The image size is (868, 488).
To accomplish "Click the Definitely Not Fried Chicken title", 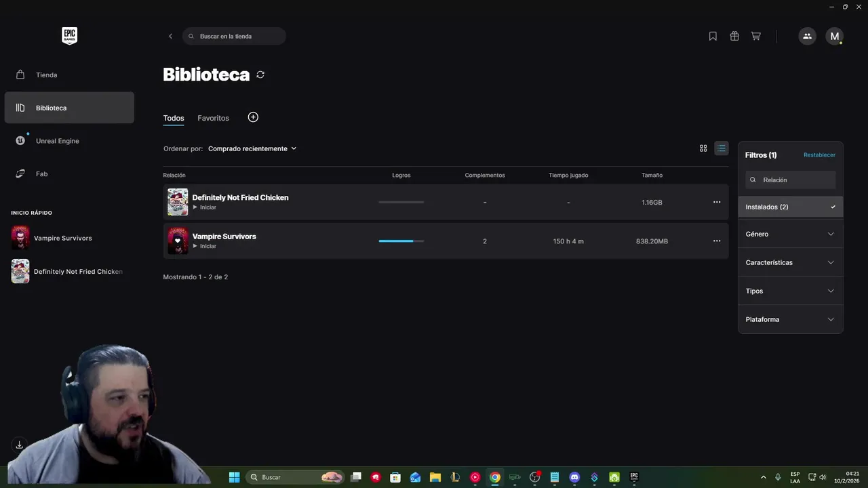I will pyautogui.click(x=240, y=197).
